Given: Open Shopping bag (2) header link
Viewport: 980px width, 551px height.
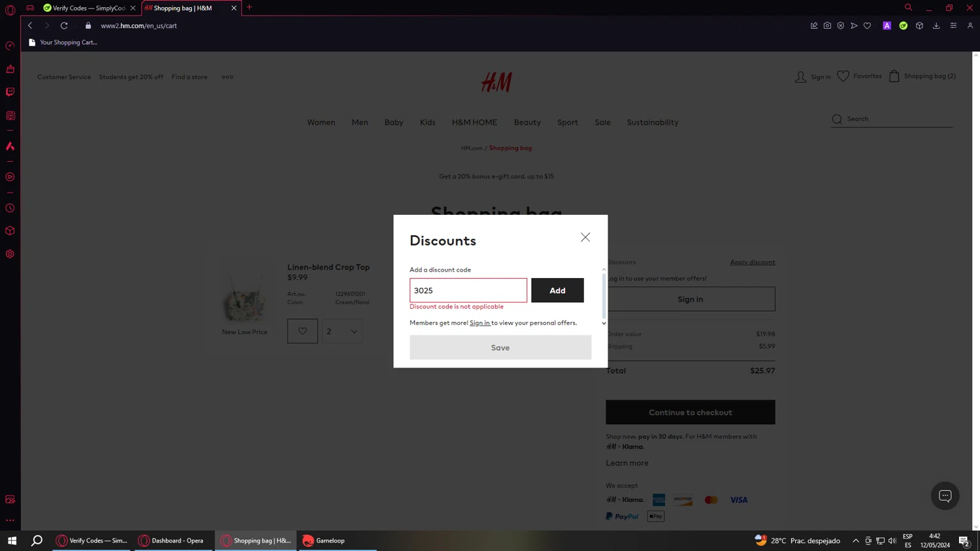Looking at the screenshot, I should click(x=922, y=76).
